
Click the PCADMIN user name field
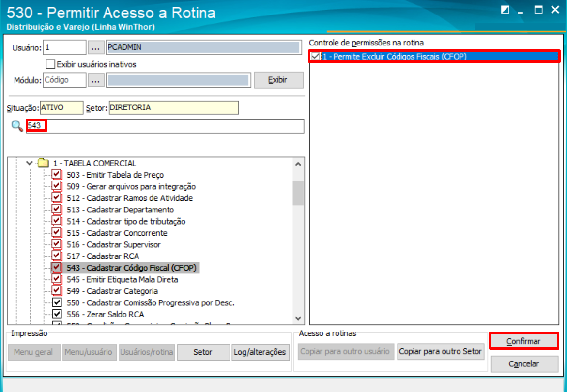point(204,47)
